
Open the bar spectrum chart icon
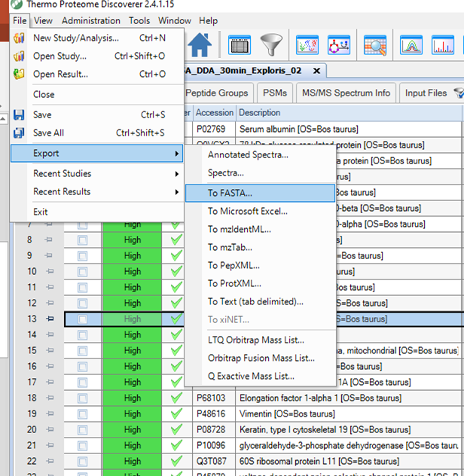(x=443, y=45)
